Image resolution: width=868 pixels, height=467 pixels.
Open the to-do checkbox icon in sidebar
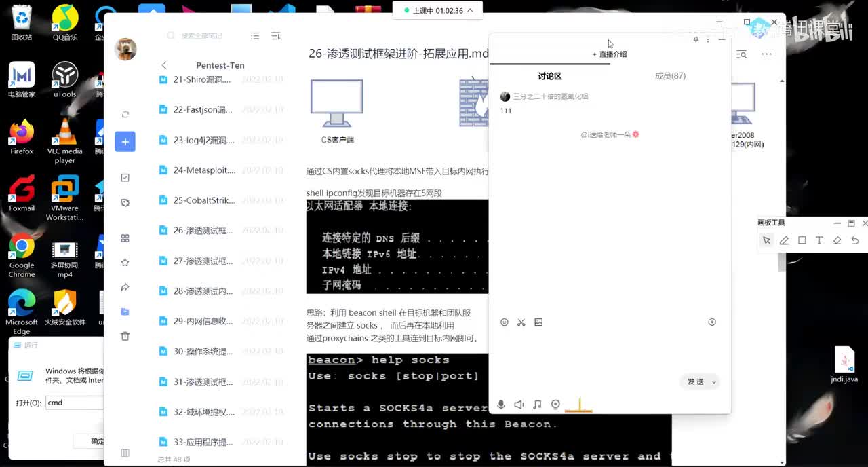pos(125,177)
